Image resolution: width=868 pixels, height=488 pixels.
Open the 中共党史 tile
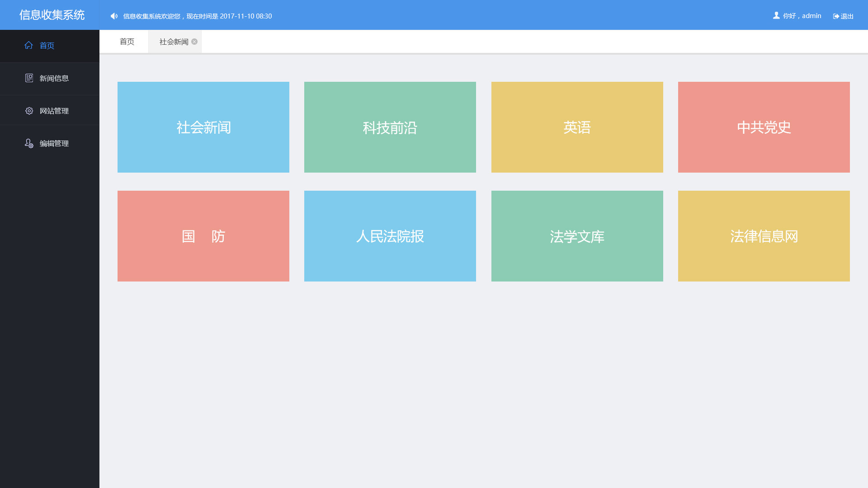point(764,127)
